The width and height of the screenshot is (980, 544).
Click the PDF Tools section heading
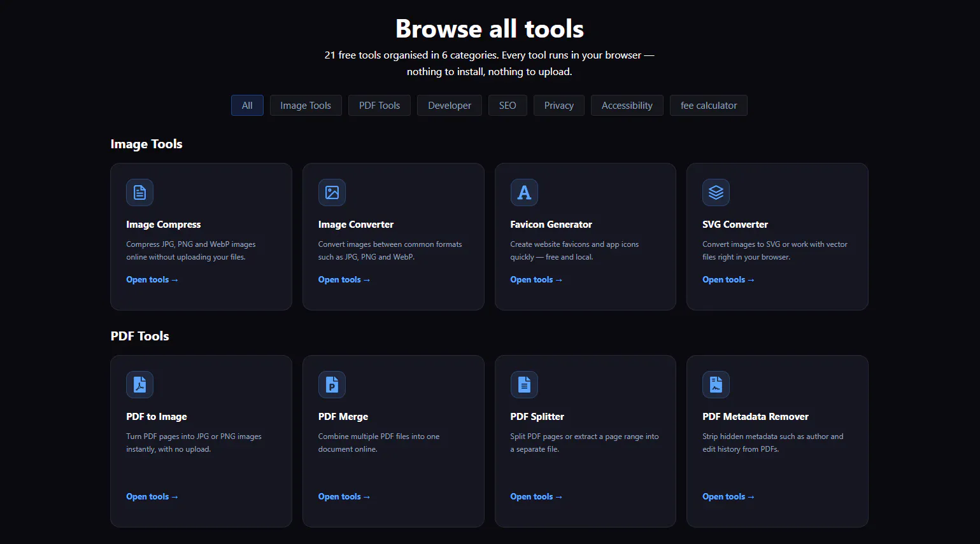140,336
